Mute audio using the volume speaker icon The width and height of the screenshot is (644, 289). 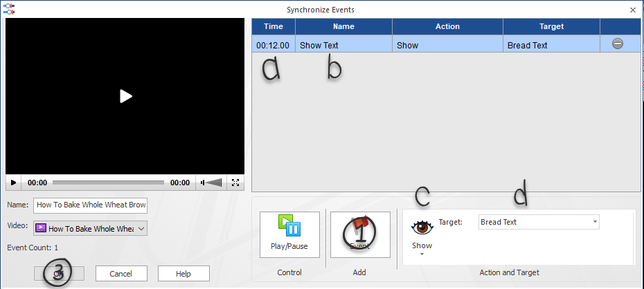(x=203, y=183)
